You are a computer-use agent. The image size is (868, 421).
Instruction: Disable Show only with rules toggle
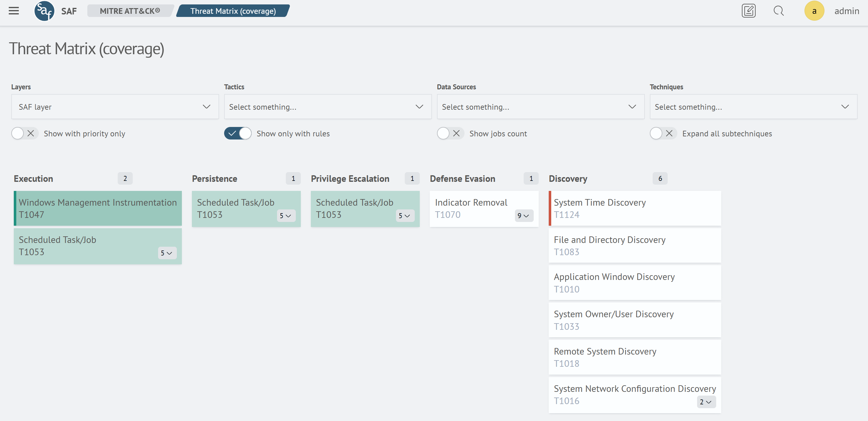point(238,134)
